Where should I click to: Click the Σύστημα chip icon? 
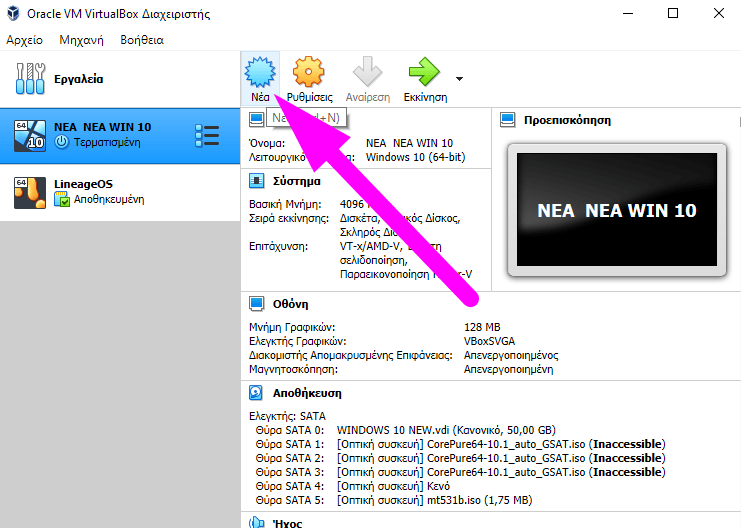[x=257, y=181]
